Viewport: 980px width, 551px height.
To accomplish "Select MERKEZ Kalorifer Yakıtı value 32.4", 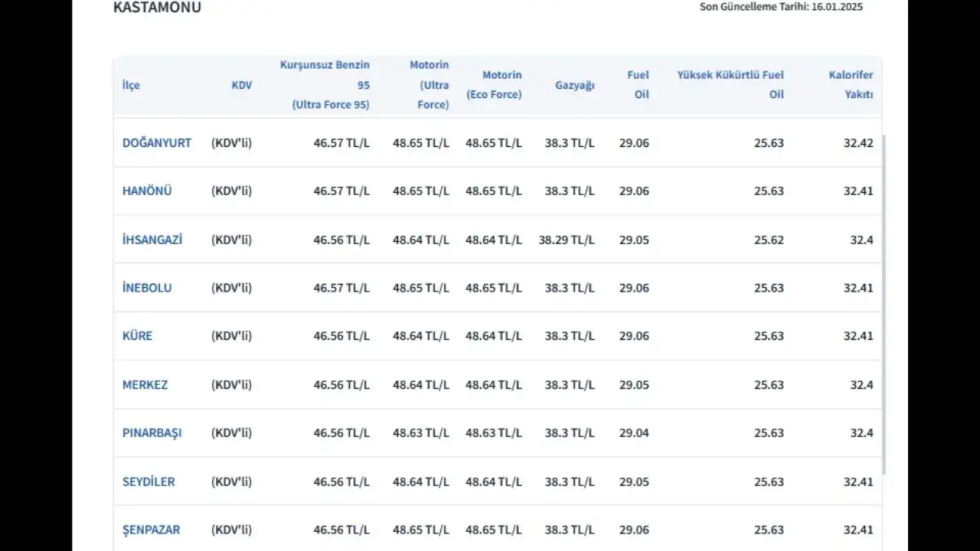I will point(861,385).
